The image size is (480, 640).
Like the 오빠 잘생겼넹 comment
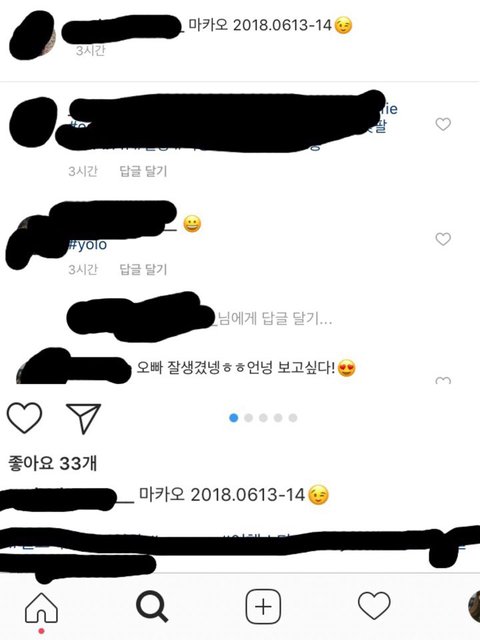(x=443, y=380)
